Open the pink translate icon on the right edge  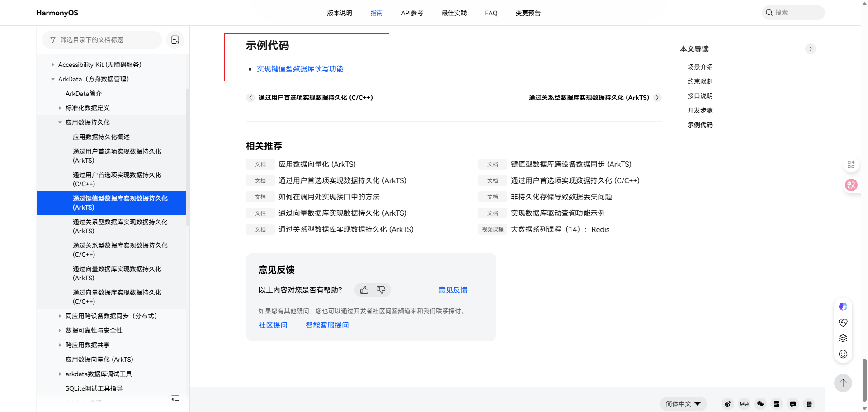click(851, 185)
